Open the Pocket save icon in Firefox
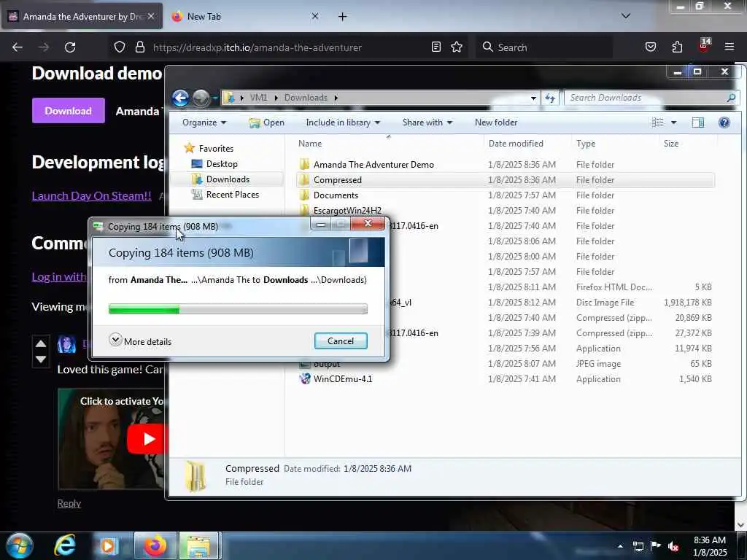Image resolution: width=747 pixels, height=560 pixels. (650, 47)
